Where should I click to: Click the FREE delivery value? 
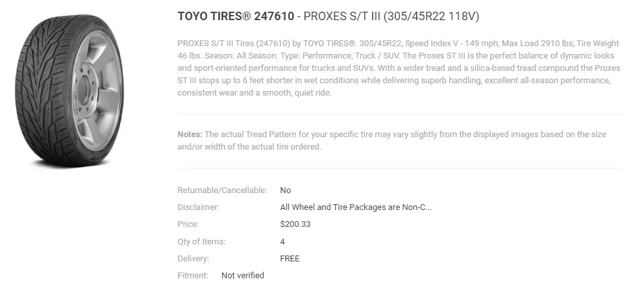[x=290, y=259]
